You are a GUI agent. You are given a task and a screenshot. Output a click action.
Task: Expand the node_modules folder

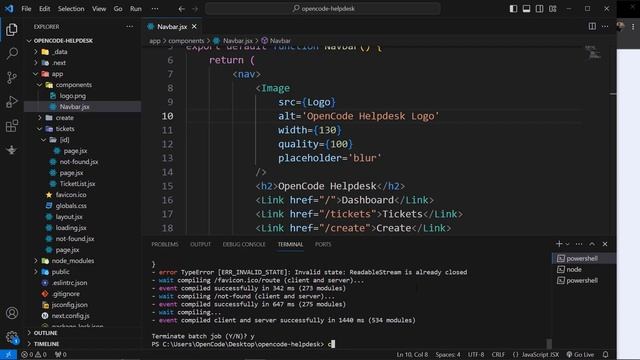73,260
